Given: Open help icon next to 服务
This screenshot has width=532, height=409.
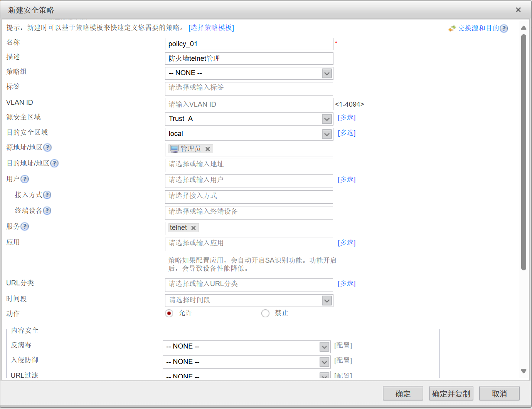Looking at the screenshot, I should click(25, 226).
